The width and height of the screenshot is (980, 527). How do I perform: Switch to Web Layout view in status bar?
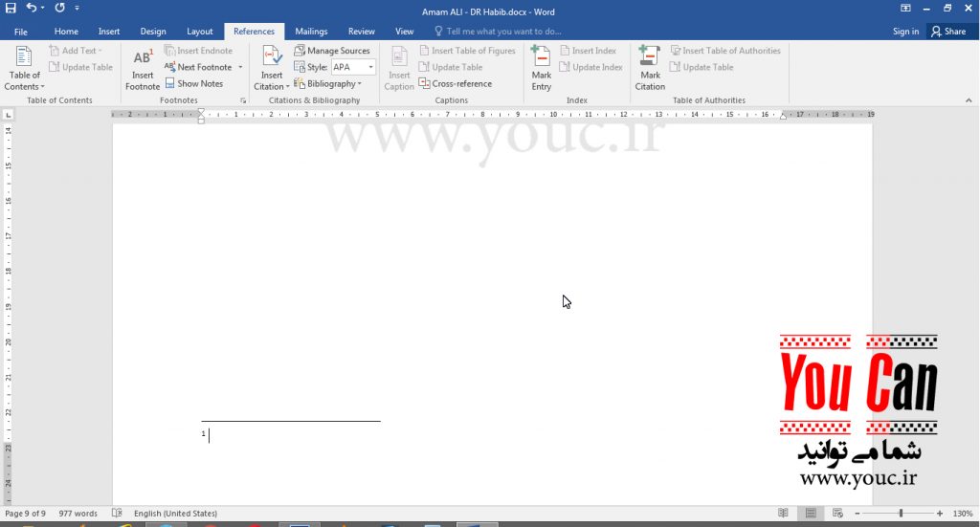[837, 514]
